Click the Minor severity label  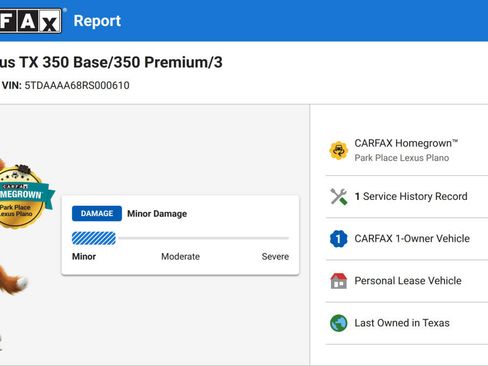click(84, 257)
